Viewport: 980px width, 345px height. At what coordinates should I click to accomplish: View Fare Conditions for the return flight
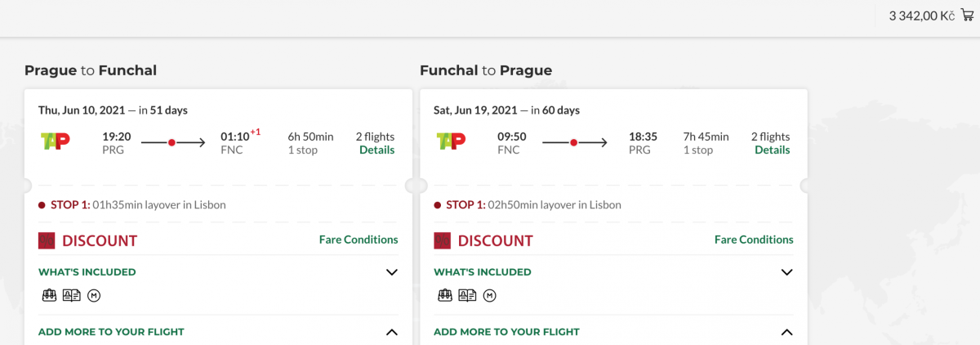coord(754,240)
